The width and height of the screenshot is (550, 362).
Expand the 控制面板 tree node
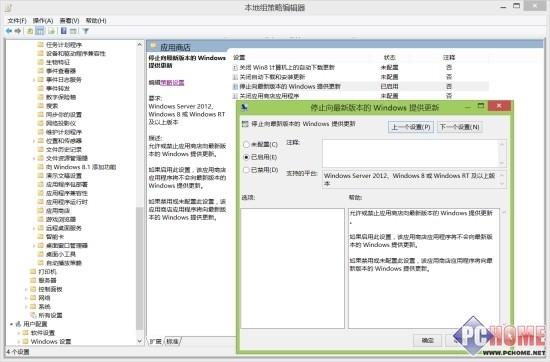click(26, 289)
